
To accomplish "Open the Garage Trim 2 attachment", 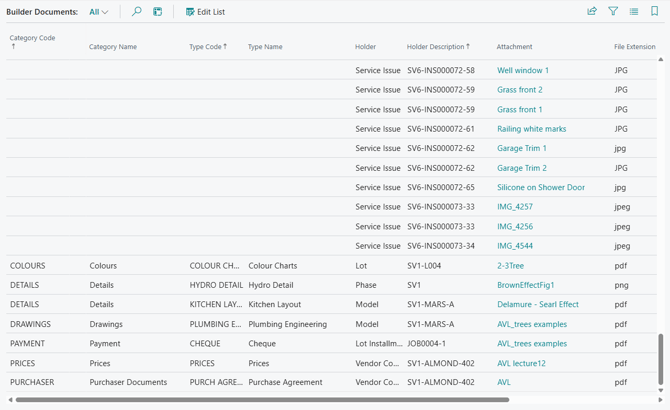I will [522, 168].
